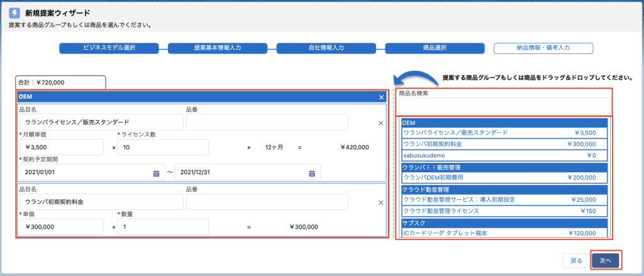This screenshot has width=644, height=276.
Task: Go to 提案基本情報入力 step
Action: tap(218, 48)
